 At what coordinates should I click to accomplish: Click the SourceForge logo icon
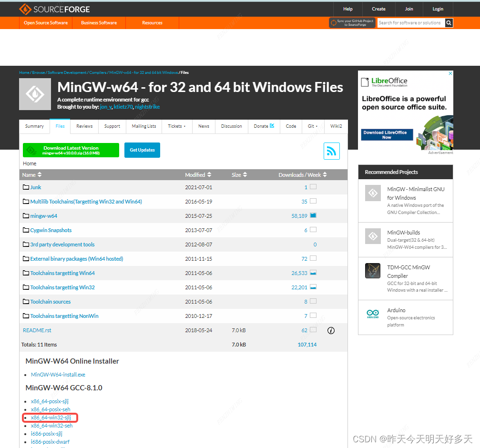click(x=25, y=9)
